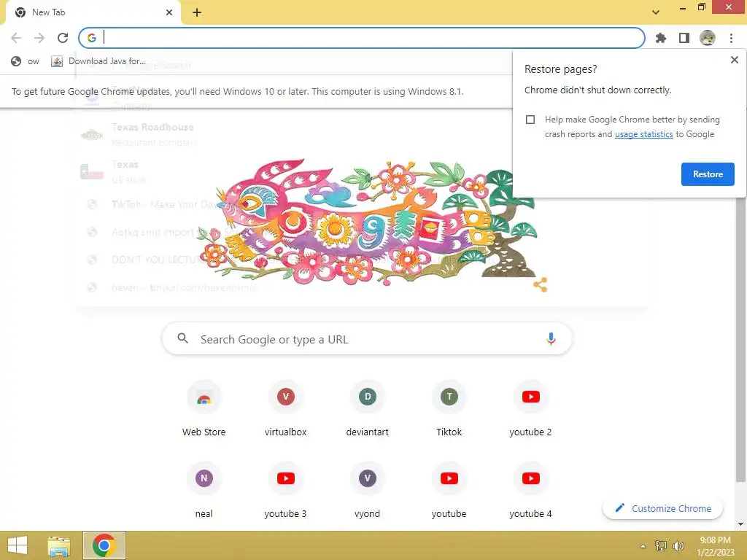The width and height of the screenshot is (747, 560).
Task: Click the magnifier icon in search box
Action: point(182,338)
